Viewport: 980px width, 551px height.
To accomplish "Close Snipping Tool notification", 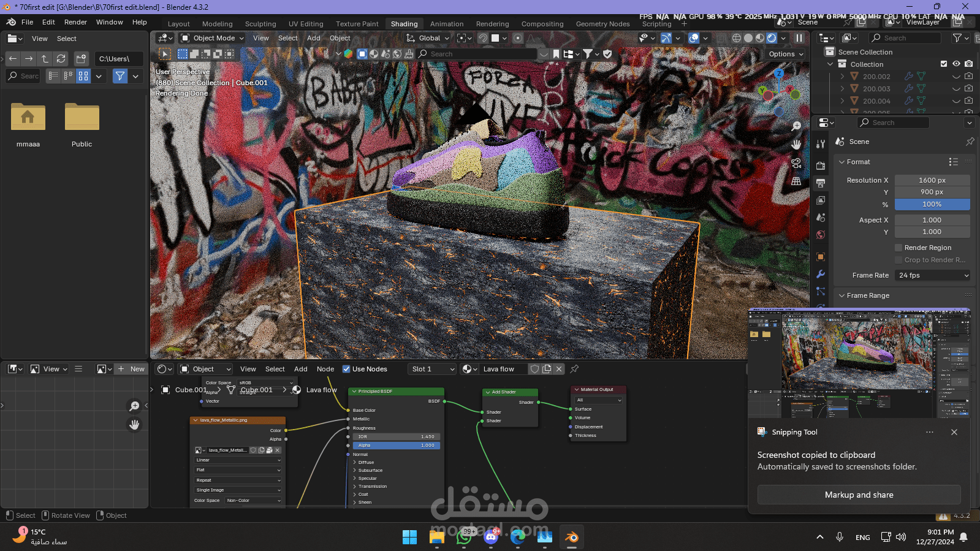I will click(954, 432).
